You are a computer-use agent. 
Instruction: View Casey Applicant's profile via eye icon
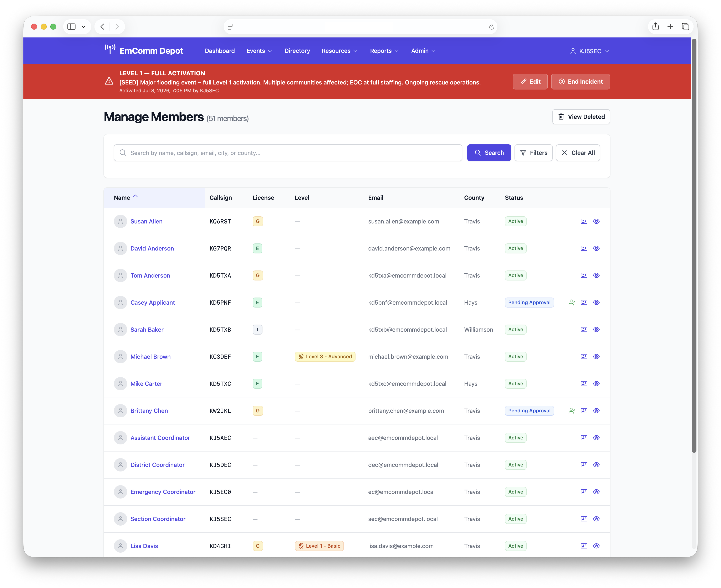[x=596, y=303]
